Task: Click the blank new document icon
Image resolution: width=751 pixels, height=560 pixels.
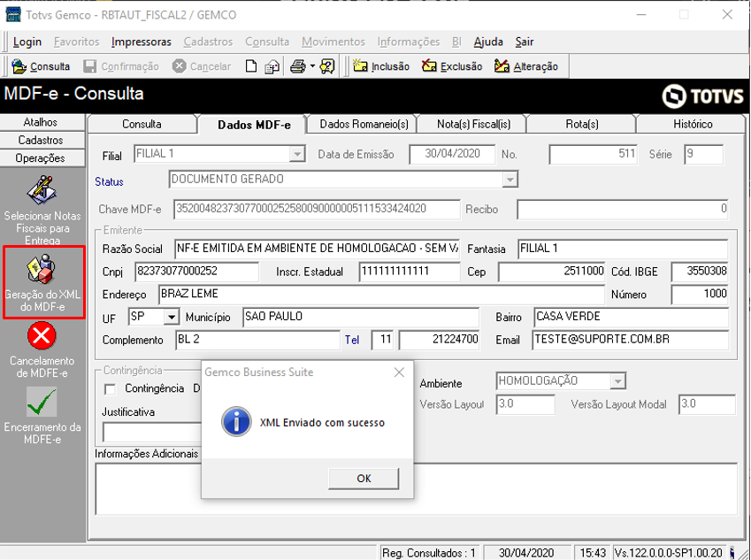Action: (x=251, y=66)
